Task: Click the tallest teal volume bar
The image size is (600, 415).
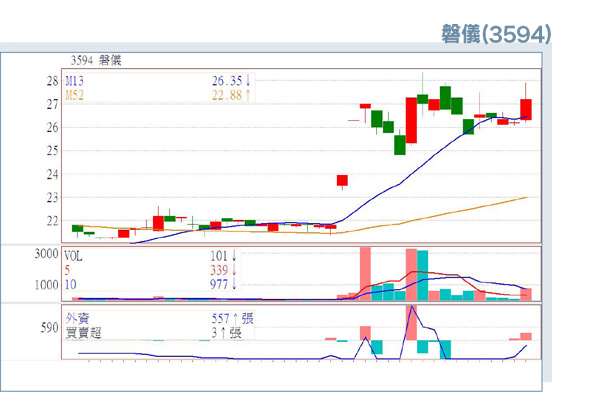Action: (422, 275)
